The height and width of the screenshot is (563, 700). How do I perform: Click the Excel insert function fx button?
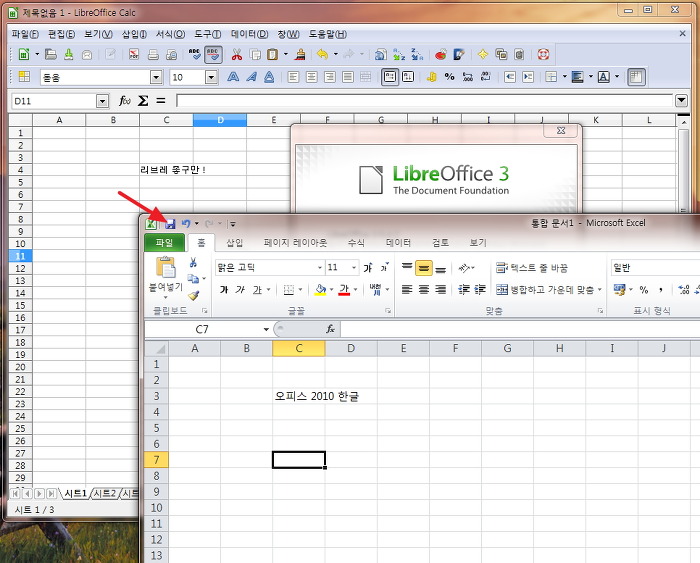(330, 329)
